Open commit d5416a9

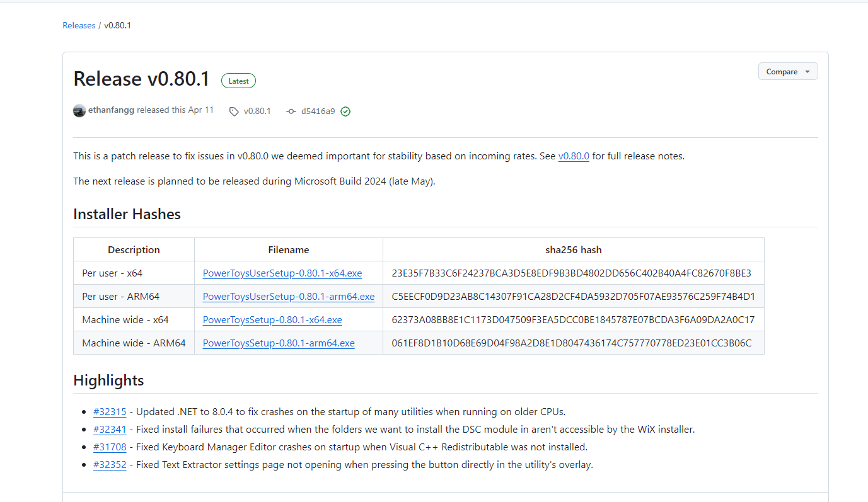click(318, 111)
